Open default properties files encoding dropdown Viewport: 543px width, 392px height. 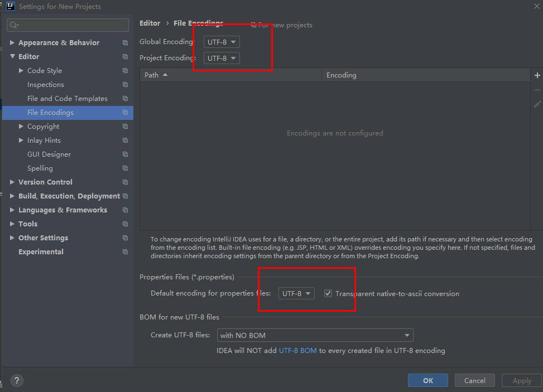tap(296, 293)
